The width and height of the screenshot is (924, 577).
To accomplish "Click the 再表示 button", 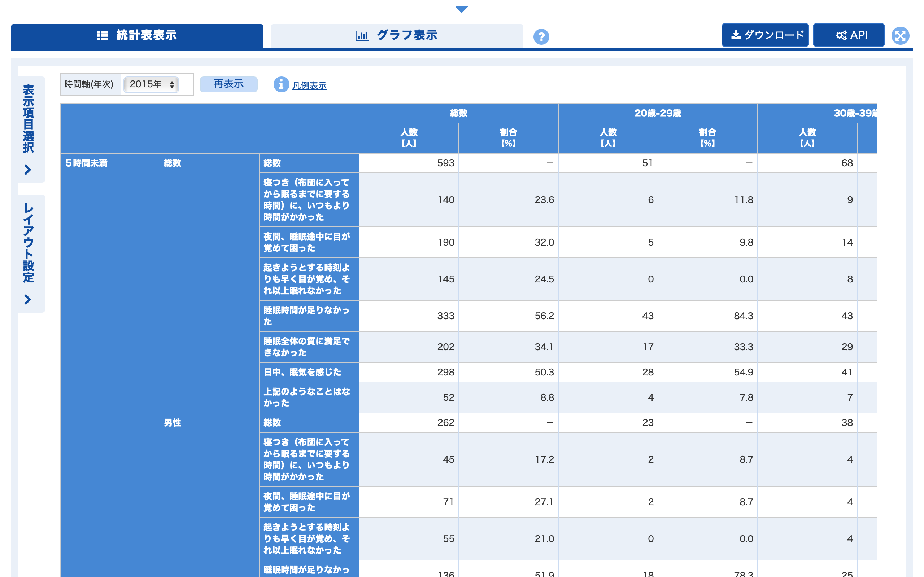I will [228, 84].
